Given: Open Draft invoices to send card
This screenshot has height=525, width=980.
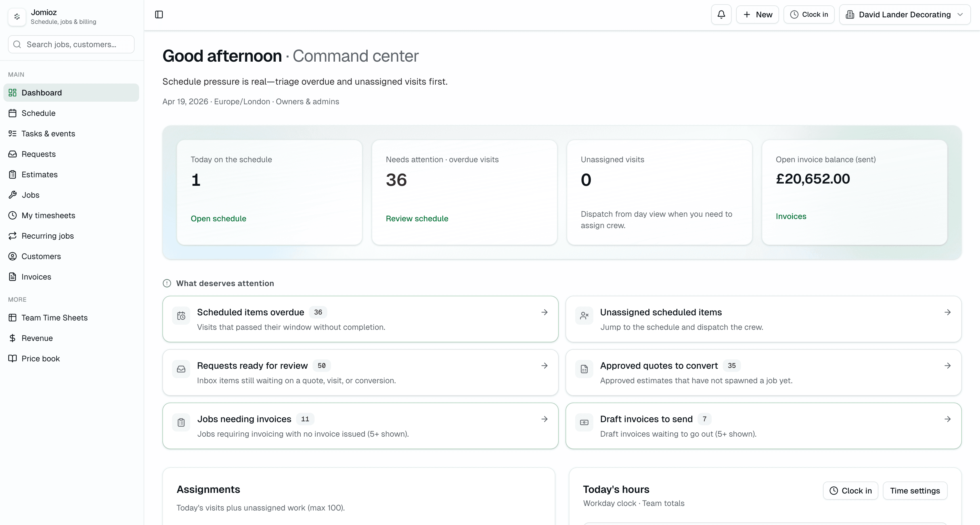Looking at the screenshot, I should pos(764,426).
